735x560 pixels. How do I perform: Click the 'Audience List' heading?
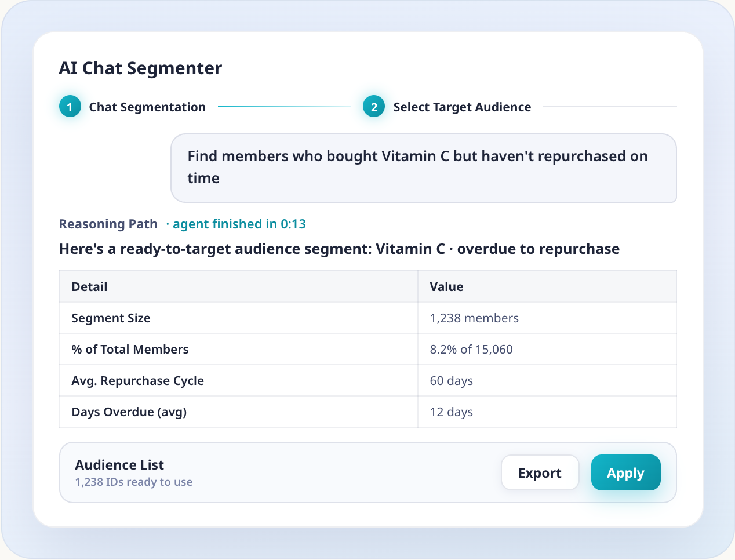[119, 465]
